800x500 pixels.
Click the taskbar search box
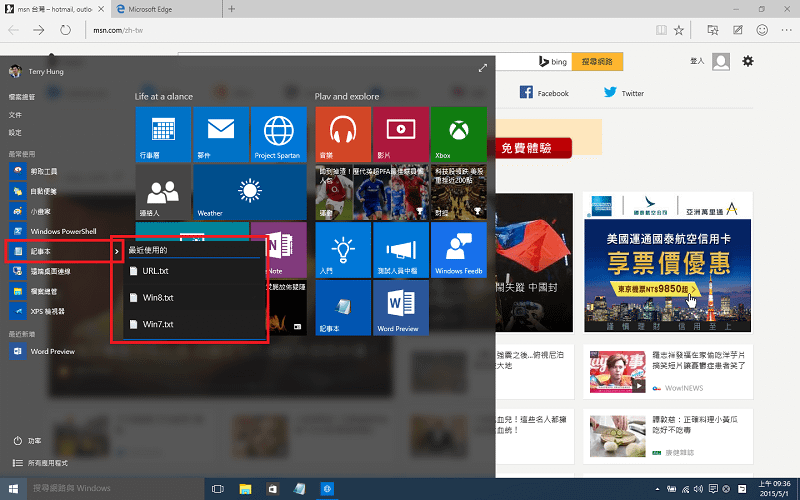tap(115, 489)
